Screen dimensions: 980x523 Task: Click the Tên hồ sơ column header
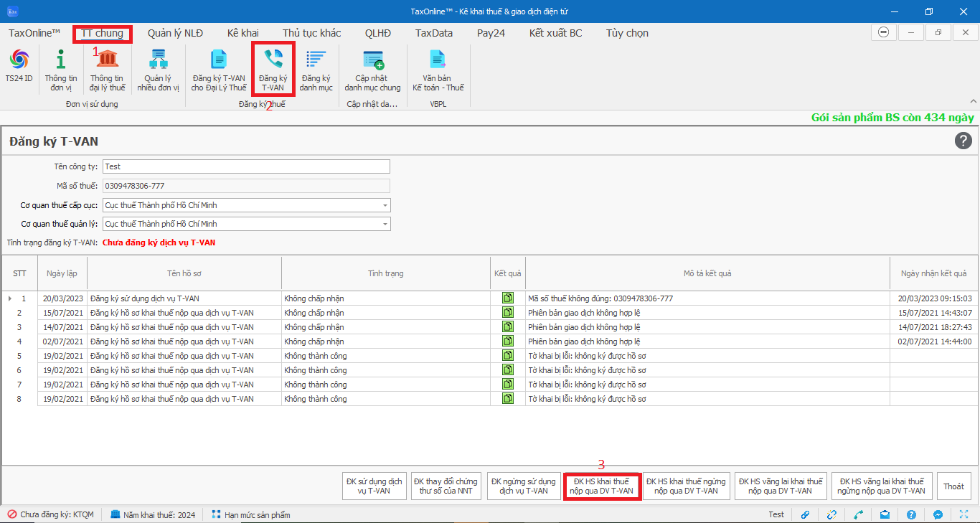coord(184,273)
